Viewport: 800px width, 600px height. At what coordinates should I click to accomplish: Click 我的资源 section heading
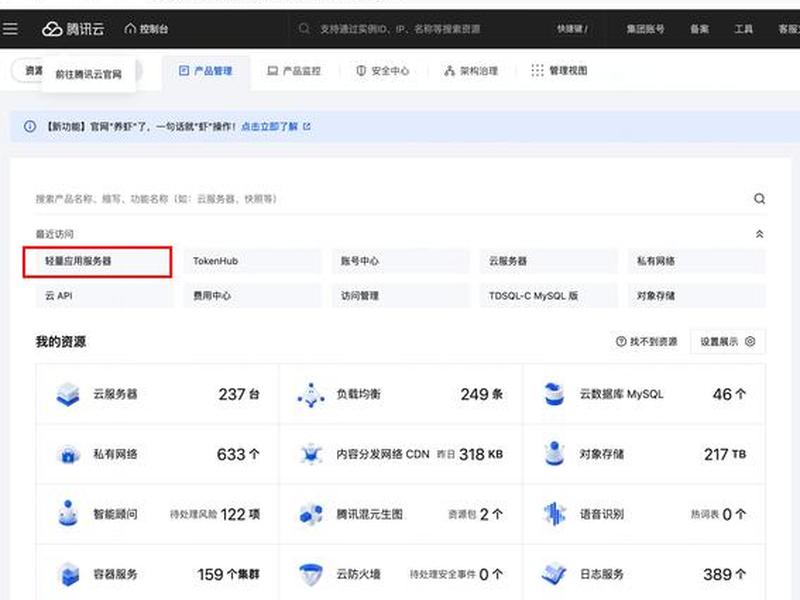point(61,341)
